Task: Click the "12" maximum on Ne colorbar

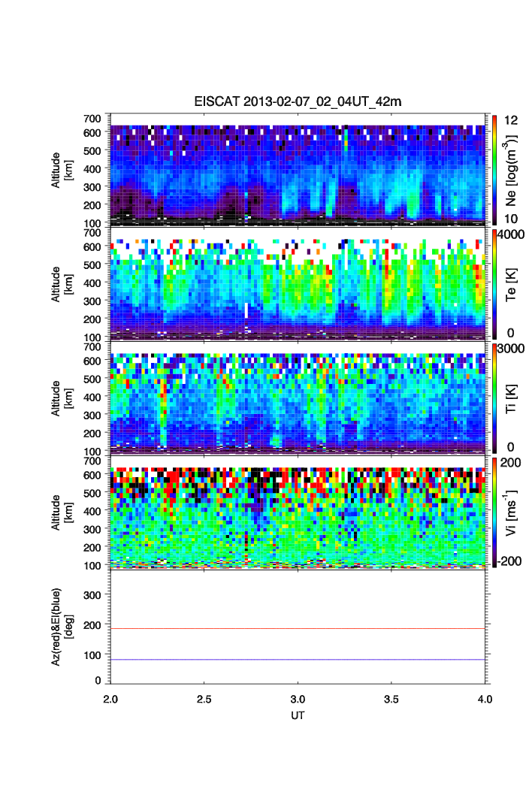Action: pos(511,120)
